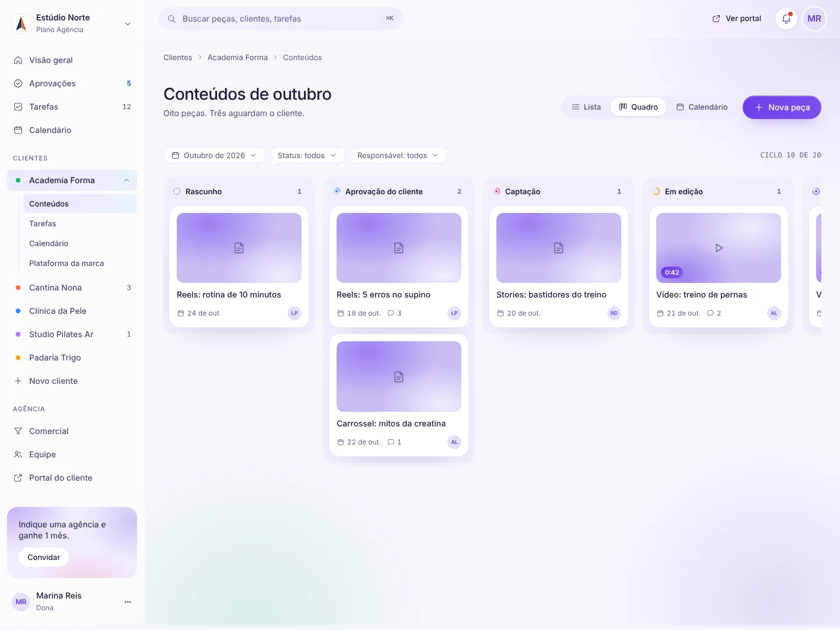Open Equipe in the sidebar

click(x=72, y=454)
